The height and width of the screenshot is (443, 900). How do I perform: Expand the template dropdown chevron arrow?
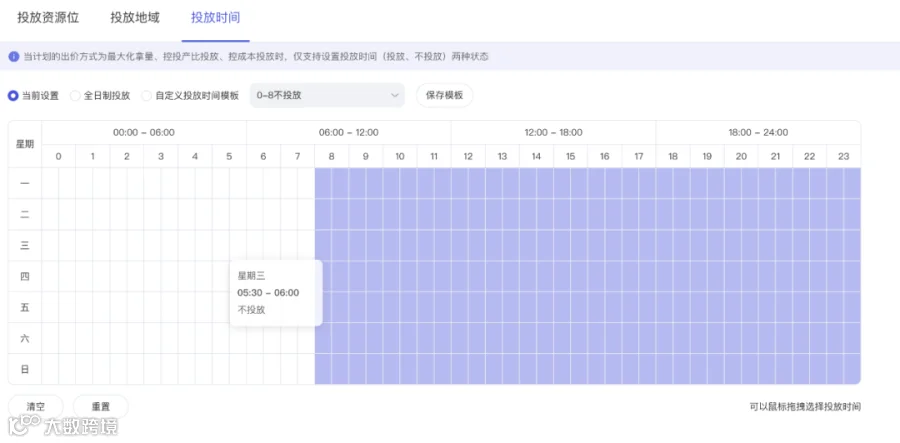point(394,95)
